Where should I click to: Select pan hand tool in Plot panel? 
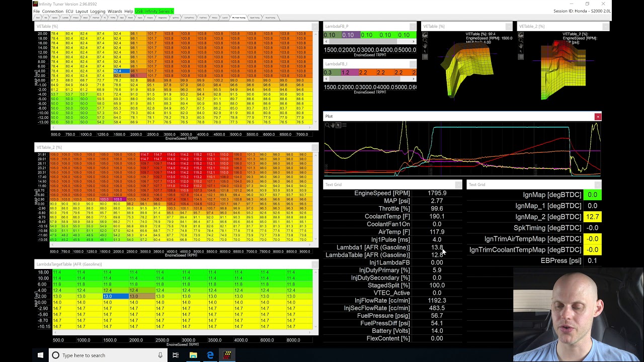coord(333,125)
